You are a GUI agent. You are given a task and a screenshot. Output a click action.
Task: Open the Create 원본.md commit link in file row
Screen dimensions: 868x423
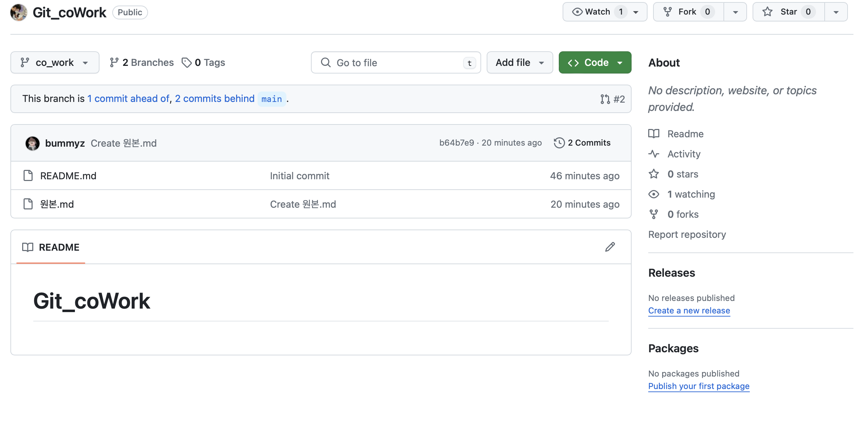click(x=303, y=204)
